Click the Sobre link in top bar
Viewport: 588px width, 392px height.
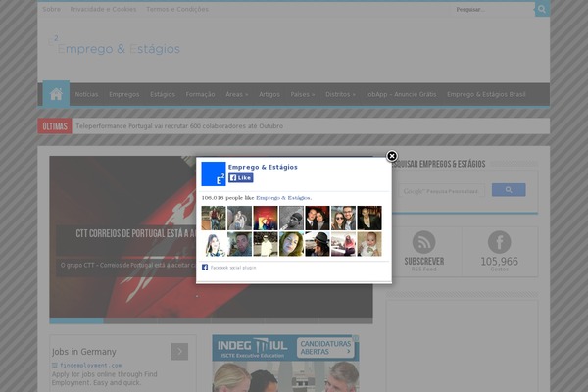coord(51,9)
